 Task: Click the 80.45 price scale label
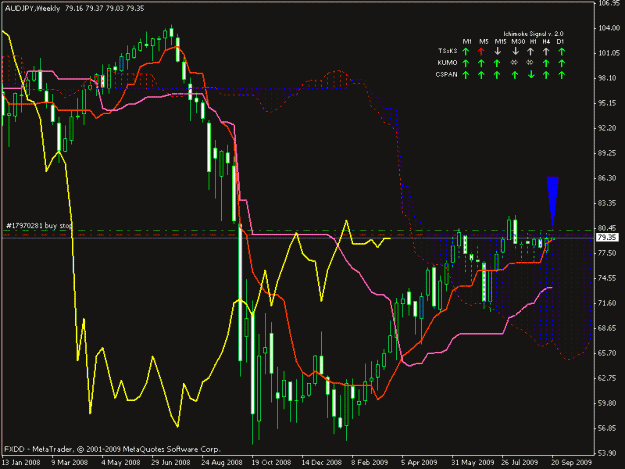pos(606,228)
